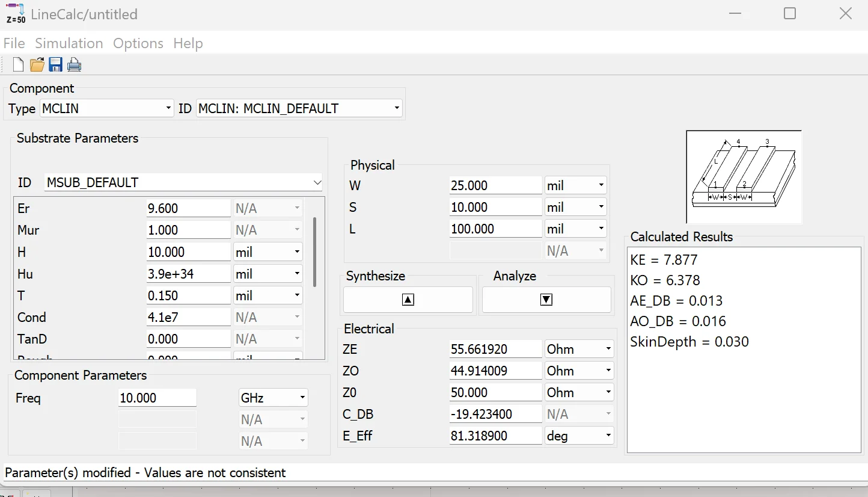The image size is (868, 497).
Task: Click the Cond value field 4.1e7
Action: (x=188, y=317)
